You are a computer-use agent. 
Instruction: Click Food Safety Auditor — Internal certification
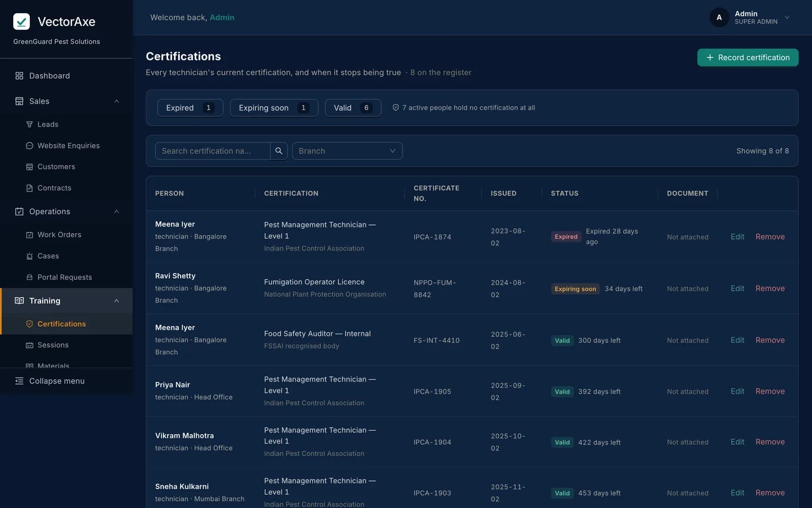[x=317, y=334]
